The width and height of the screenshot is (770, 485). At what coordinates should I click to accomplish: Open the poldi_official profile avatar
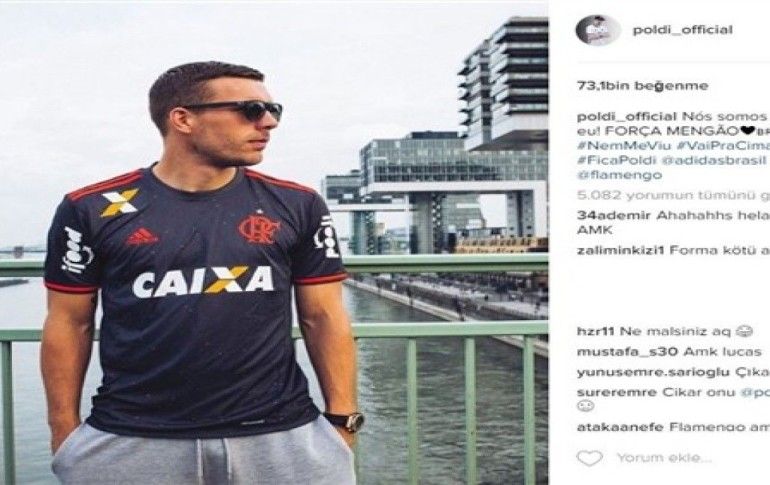click(x=598, y=30)
